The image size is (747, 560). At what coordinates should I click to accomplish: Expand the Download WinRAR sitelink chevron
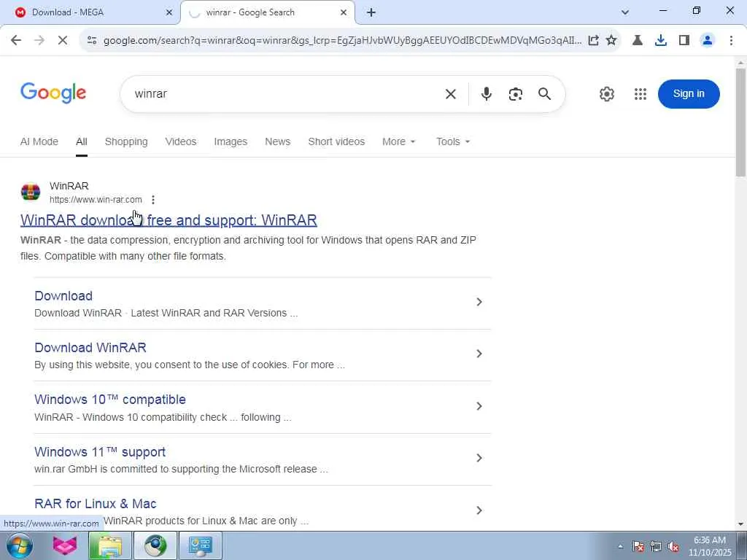tap(479, 354)
